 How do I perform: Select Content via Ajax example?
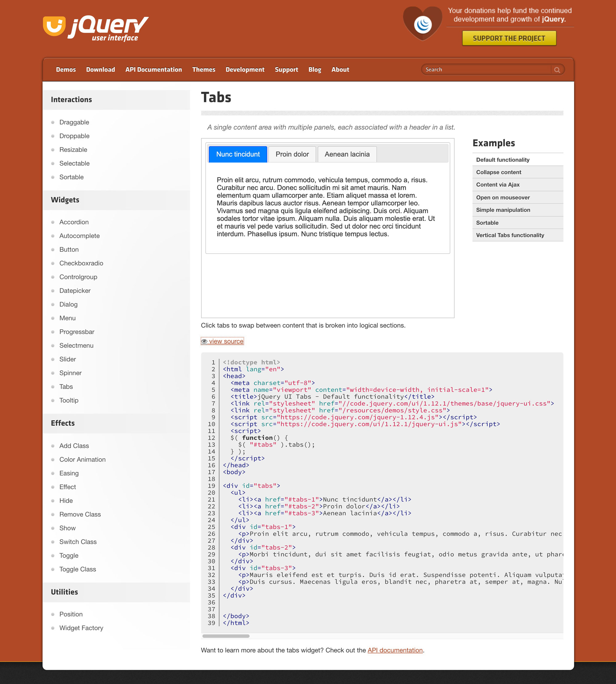517,185
